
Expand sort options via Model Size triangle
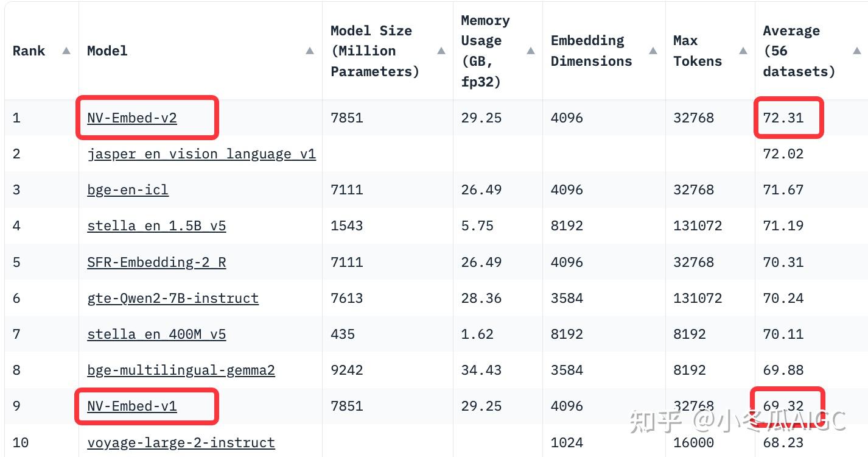point(441,51)
